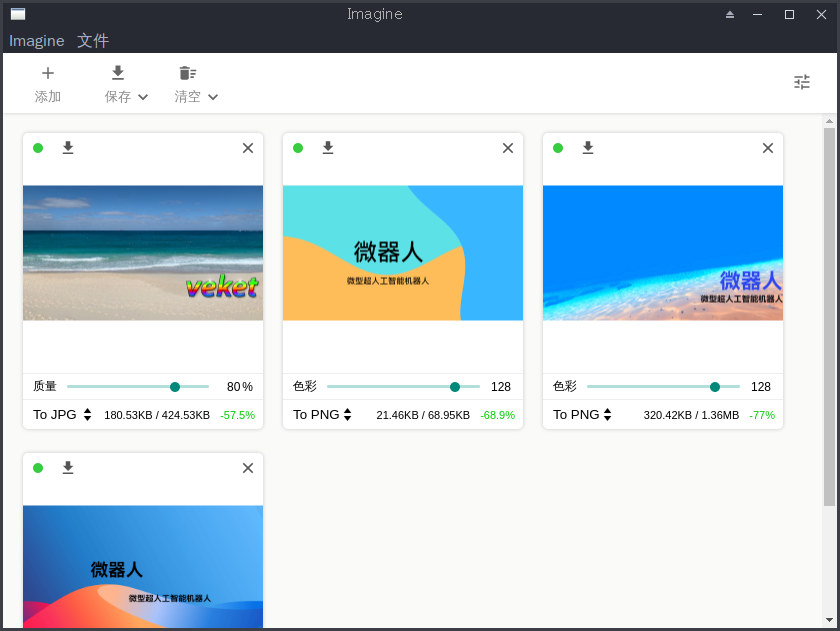
Task: Expand the 清空 clear options arrow
Action: pyautogui.click(x=213, y=97)
